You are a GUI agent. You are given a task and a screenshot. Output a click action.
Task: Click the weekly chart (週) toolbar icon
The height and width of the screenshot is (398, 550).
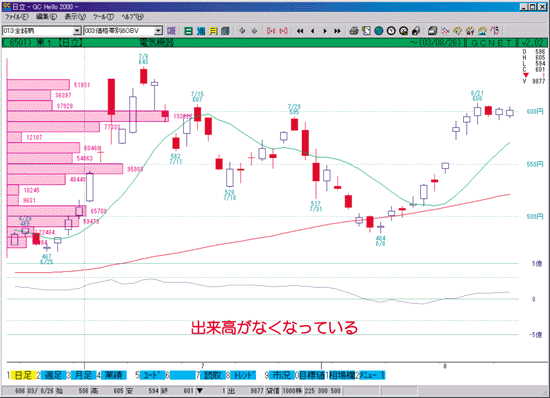click(x=201, y=31)
